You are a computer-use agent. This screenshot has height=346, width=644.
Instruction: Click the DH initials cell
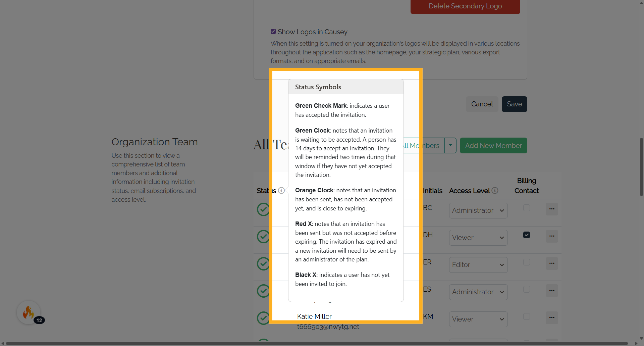tap(428, 235)
